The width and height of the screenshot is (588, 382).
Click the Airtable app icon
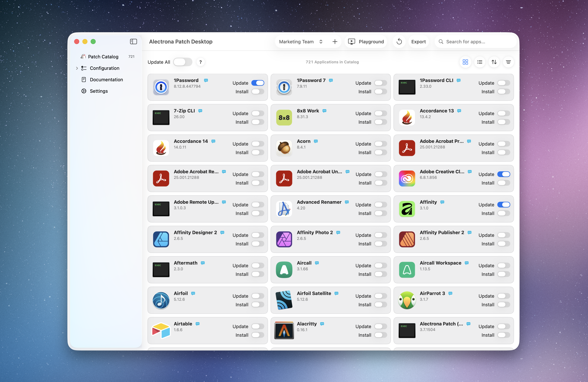(161, 330)
